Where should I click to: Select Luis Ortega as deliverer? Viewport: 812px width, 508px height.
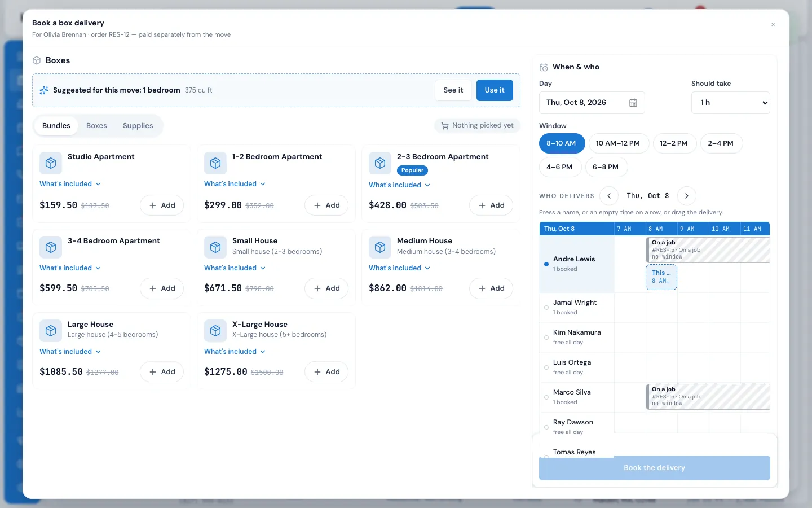tap(576, 367)
